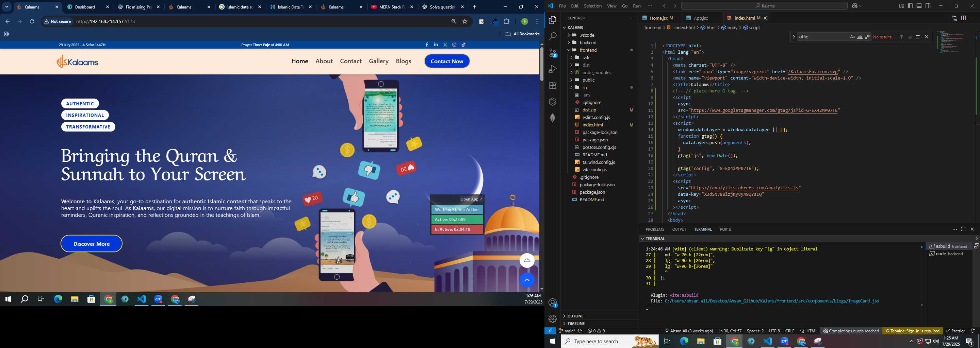Open the VS Code Explorer view
The height and width of the screenshot is (348, 980).
(552, 20)
